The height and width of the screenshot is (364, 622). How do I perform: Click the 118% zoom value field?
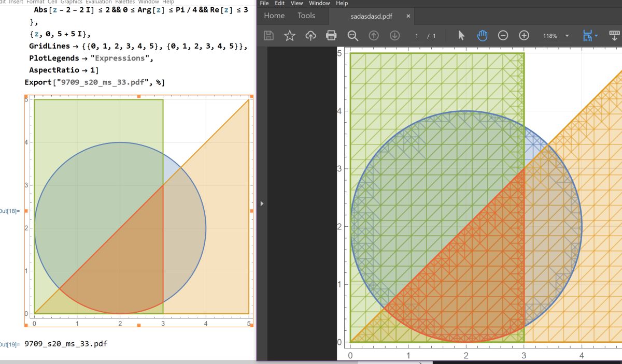pos(550,36)
